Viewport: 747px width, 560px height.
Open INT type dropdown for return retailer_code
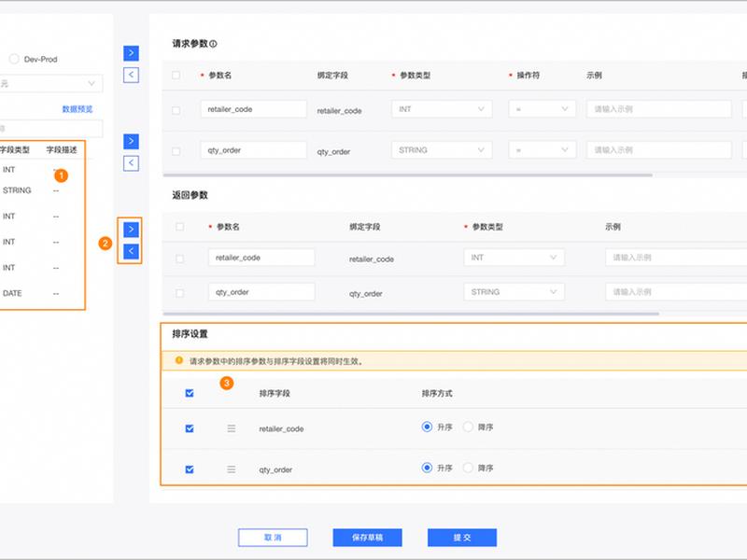pyautogui.click(x=514, y=258)
